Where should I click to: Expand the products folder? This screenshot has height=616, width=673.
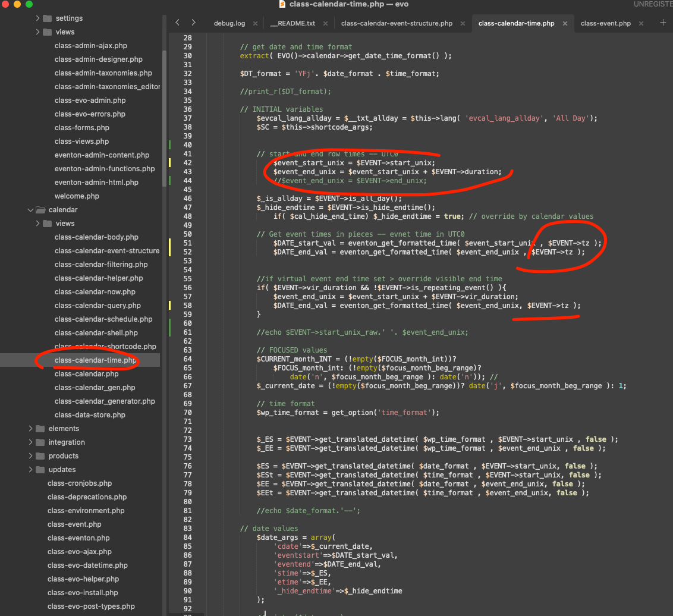pyautogui.click(x=30, y=456)
